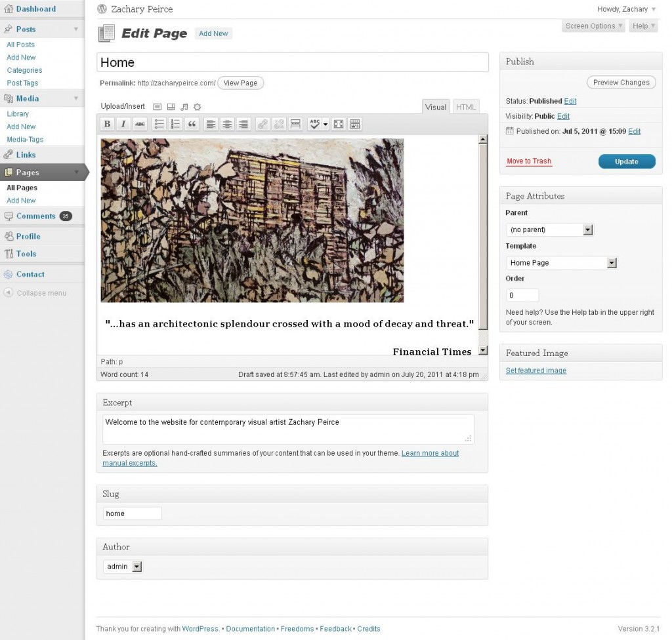
Task: Open the Help tab dropdown
Action: coord(643,26)
